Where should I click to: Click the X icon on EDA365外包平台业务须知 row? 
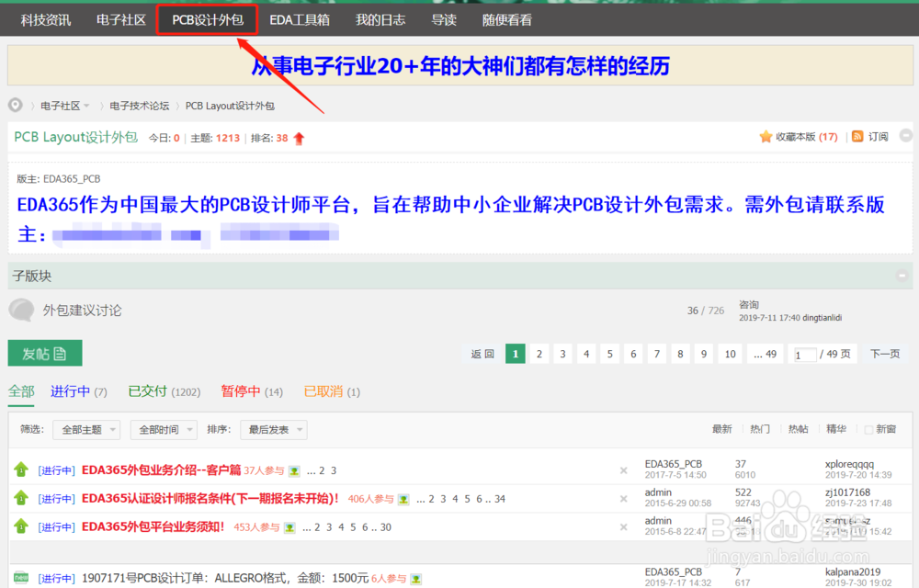624,527
